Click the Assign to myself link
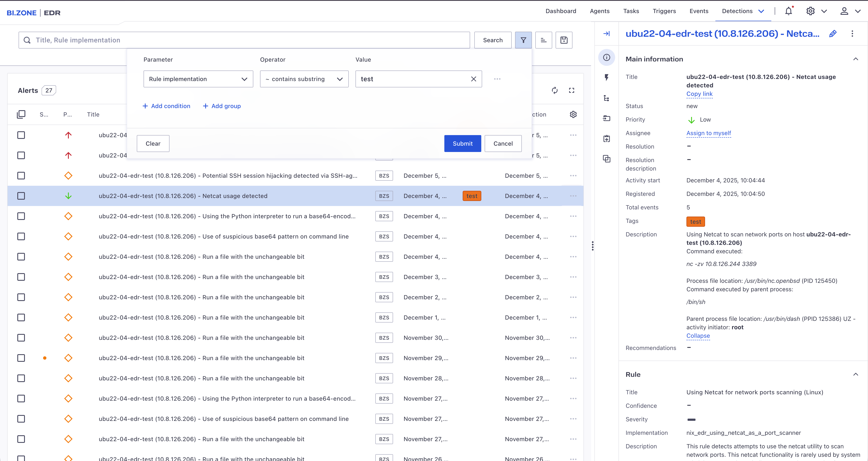This screenshot has height=461, width=868. tap(708, 133)
